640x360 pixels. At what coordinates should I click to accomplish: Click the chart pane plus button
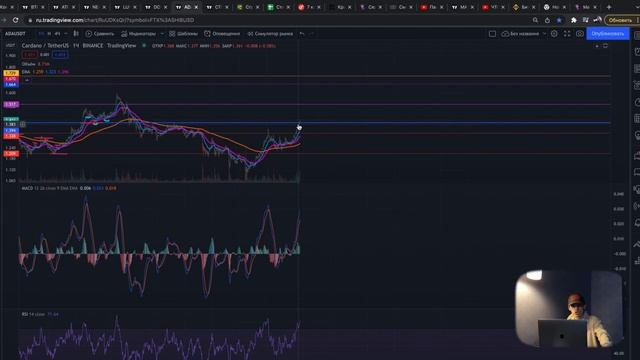click(x=597, y=46)
